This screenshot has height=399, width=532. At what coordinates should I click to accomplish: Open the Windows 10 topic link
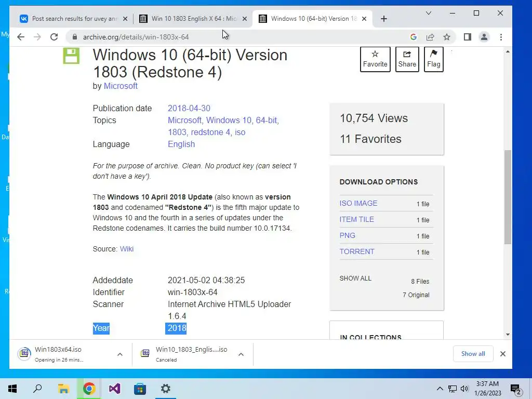(229, 120)
